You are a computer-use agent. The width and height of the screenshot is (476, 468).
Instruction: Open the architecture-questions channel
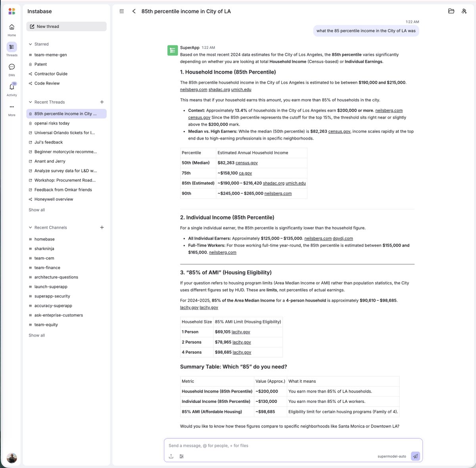tap(67, 277)
